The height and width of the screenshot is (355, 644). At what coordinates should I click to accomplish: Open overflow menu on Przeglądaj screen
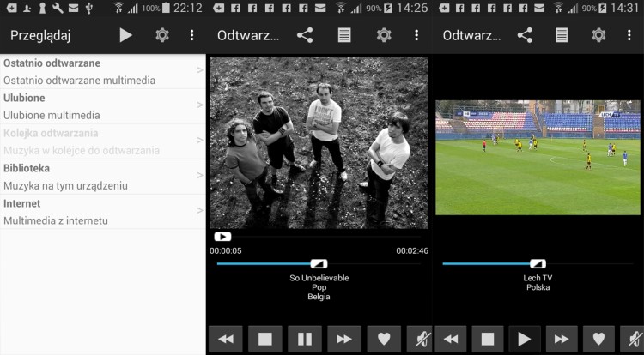(191, 35)
